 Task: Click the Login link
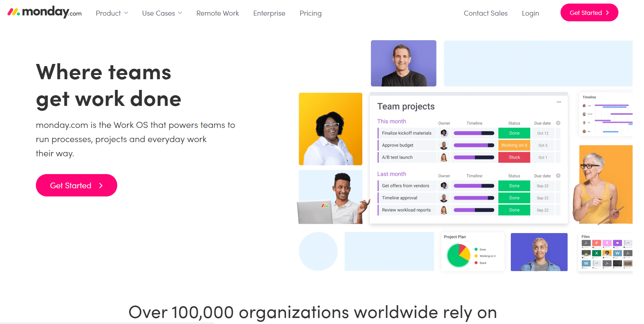click(x=530, y=13)
